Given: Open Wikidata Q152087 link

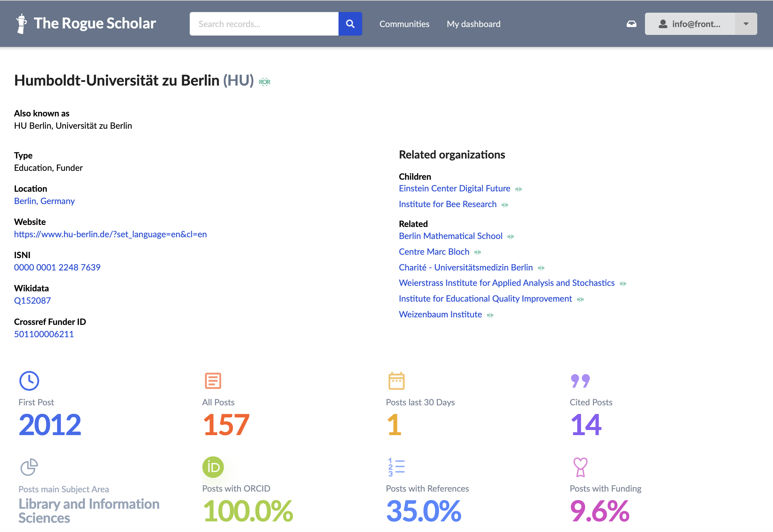Looking at the screenshot, I should [x=32, y=301].
